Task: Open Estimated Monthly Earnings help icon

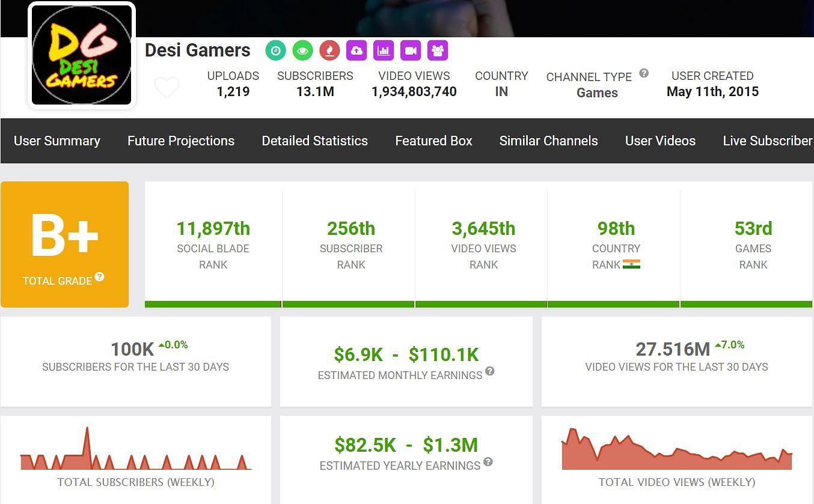Action: click(x=490, y=371)
